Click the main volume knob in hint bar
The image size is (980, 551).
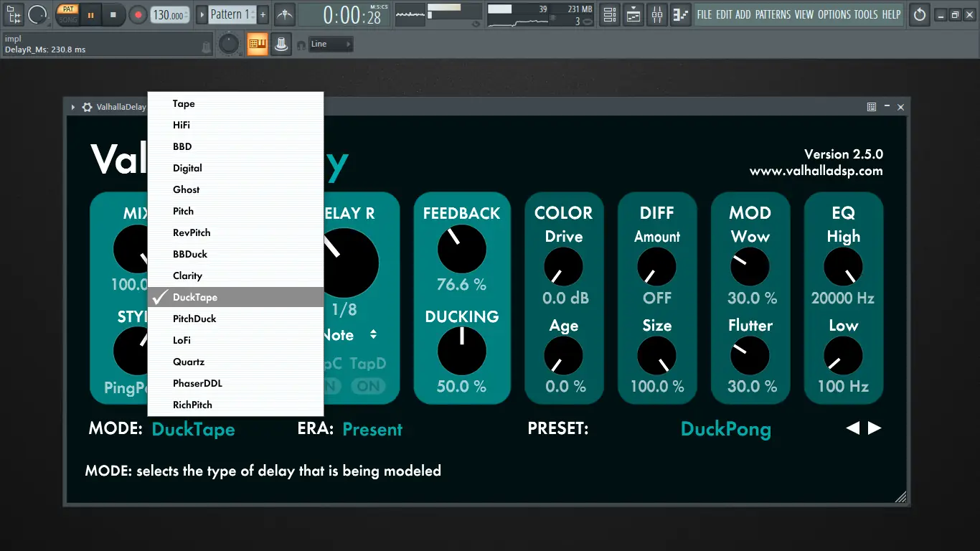[x=228, y=44]
